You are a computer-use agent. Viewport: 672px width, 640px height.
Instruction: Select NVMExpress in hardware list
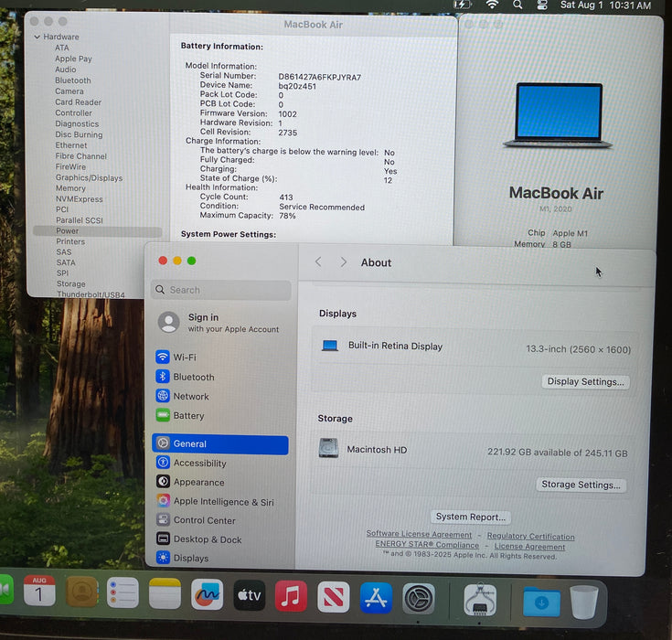79,199
